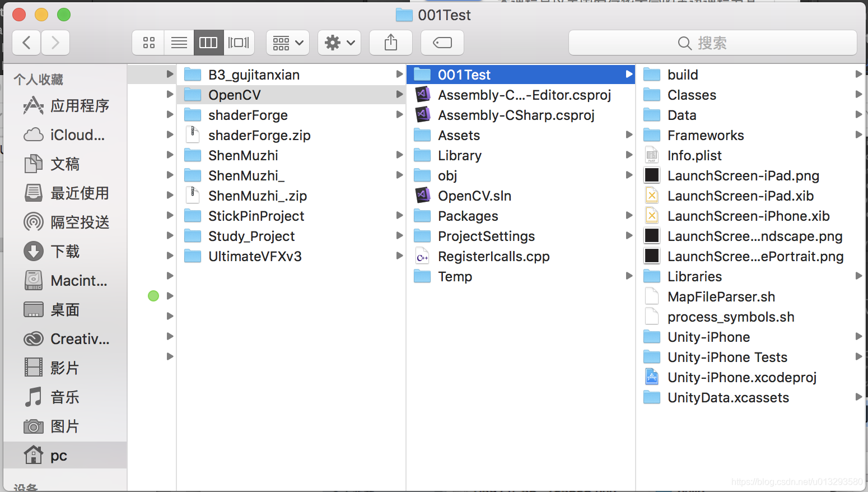The image size is (868, 492).
Task: Select Assembly-CSharp.csproj file
Action: pos(521,115)
